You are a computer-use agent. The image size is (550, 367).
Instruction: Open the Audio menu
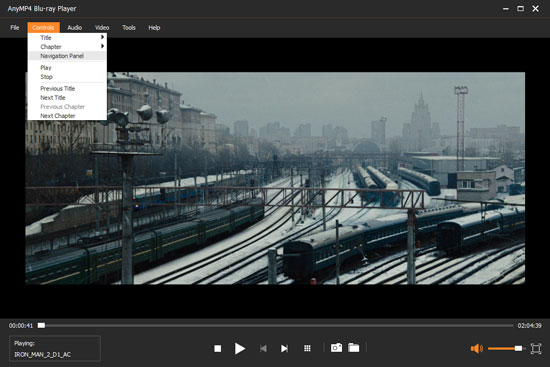coord(74,28)
